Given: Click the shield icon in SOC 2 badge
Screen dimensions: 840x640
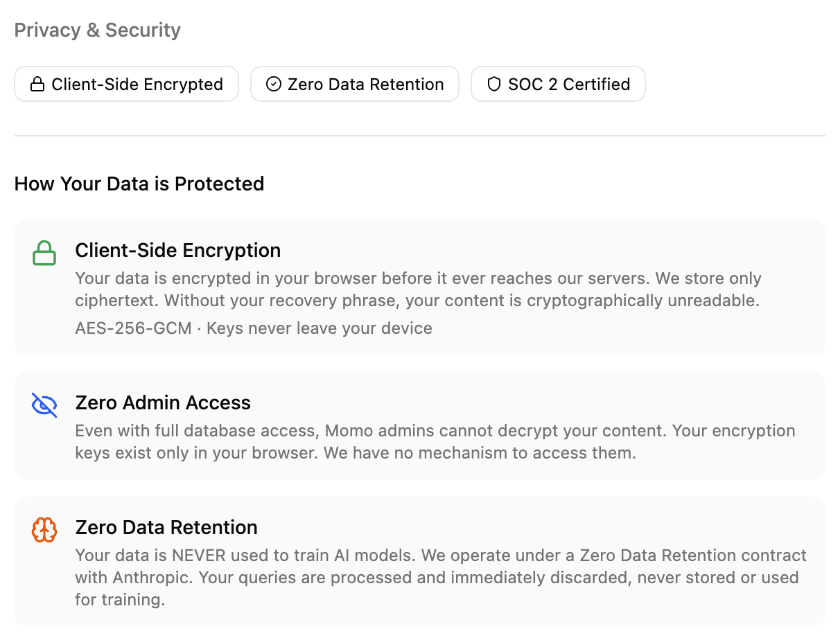Looking at the screenshot, I should (494, 85).
